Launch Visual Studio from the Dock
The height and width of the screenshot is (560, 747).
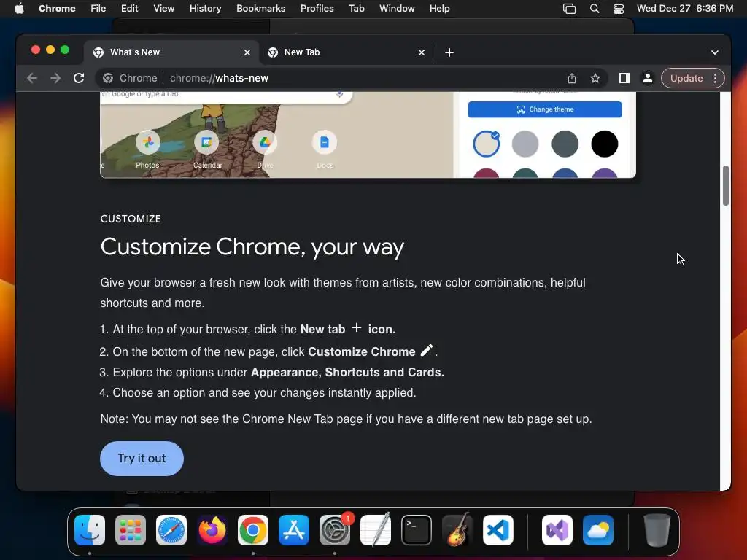(x=557, y=530)
